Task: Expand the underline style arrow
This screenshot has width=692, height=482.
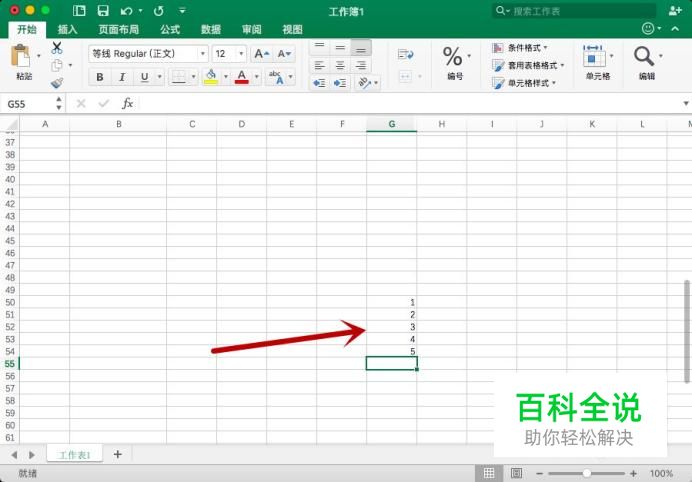Action: 160,77
